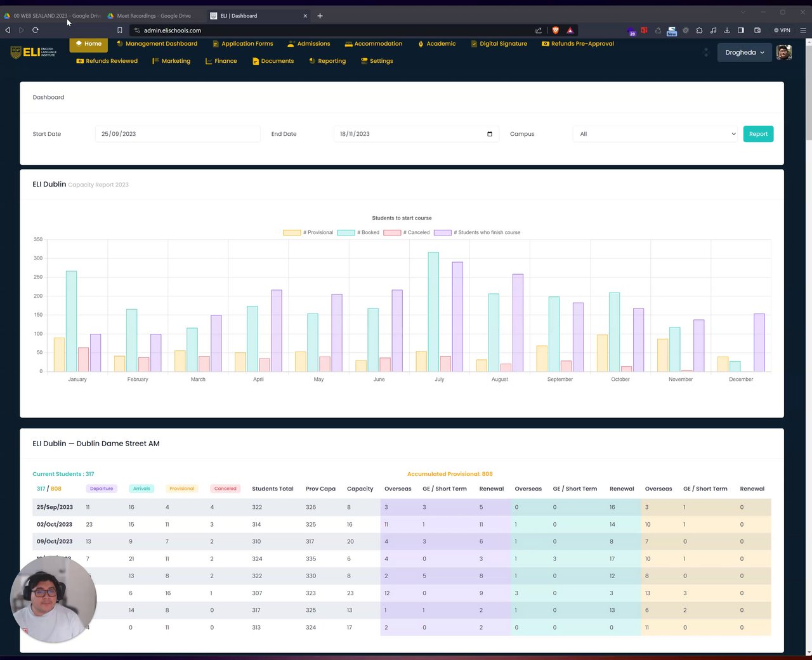Select the 02/Oct/2023 row date
This screenshot has height=660, width=812.
point(55,524)
